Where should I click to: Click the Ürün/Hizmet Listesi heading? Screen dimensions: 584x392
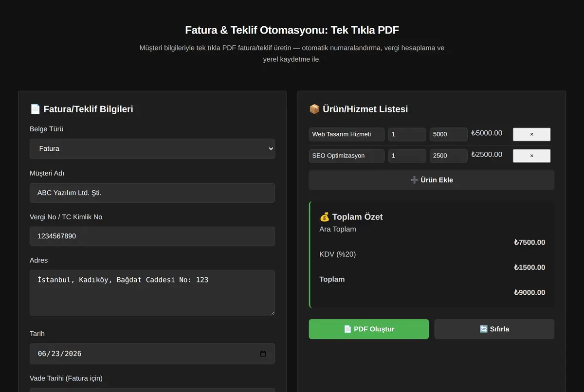[359, 109]
